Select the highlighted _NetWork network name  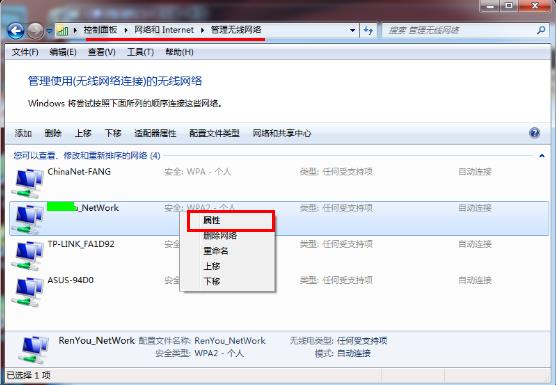tap(83, 208)
